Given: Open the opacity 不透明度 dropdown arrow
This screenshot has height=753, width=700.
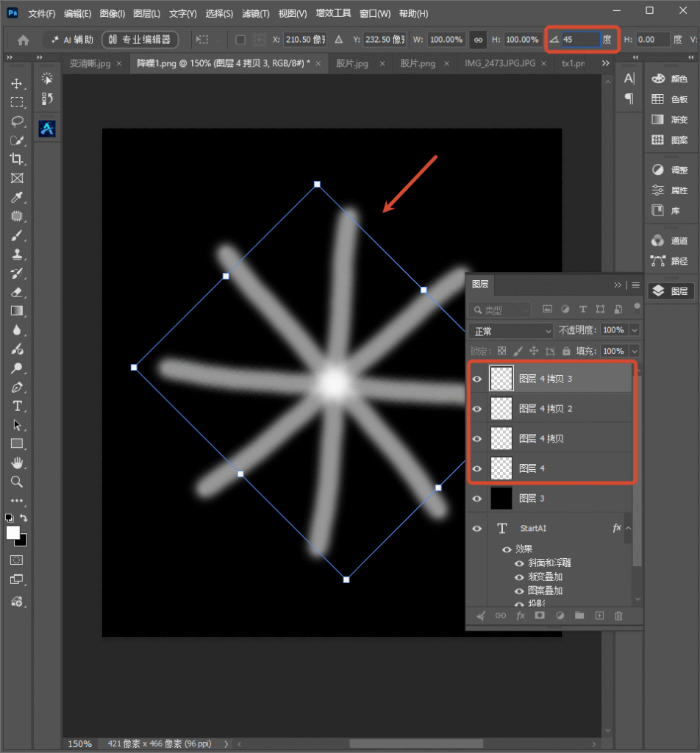Looking at the screenshot, I should pyautogui.click(x=635, y=330).
